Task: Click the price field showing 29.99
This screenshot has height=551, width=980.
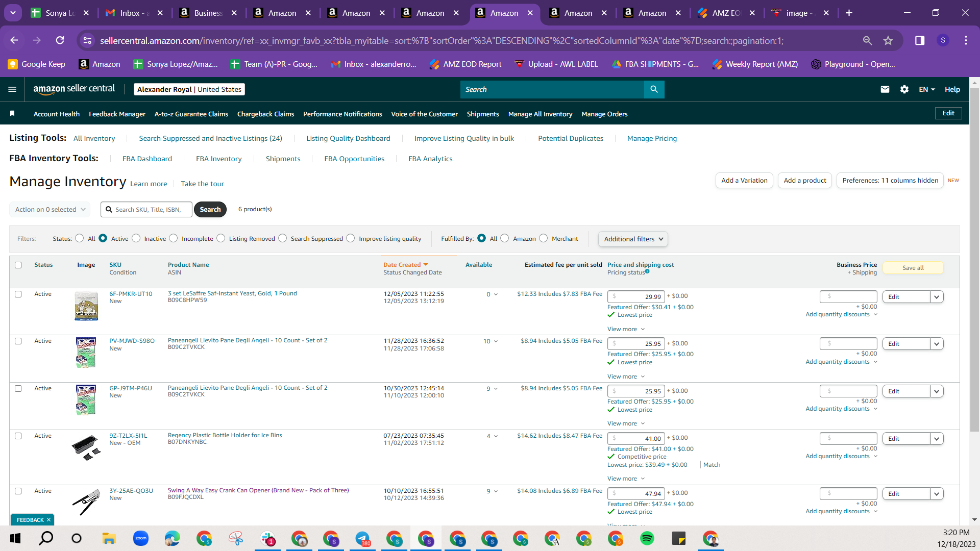Action: tap(636, 296)
